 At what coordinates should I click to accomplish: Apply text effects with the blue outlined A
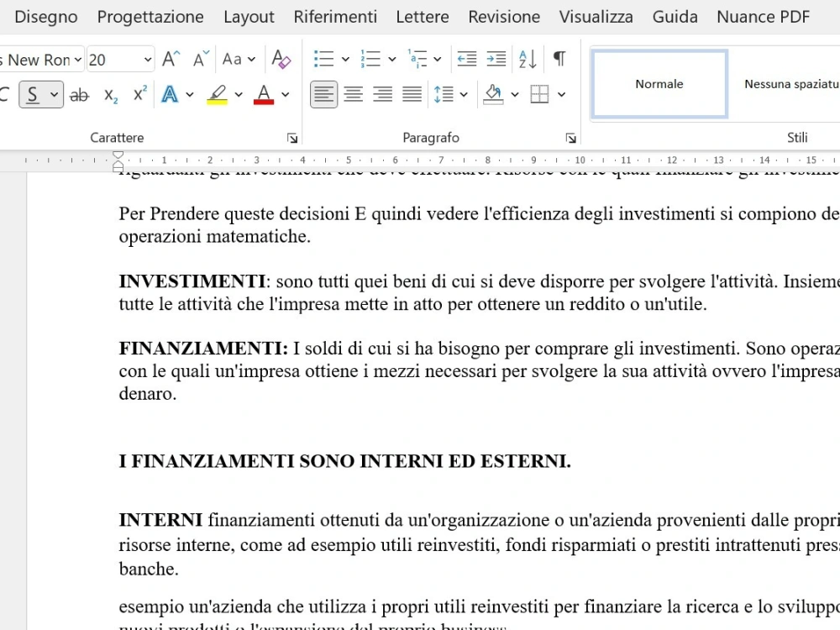tap(170, 95)
